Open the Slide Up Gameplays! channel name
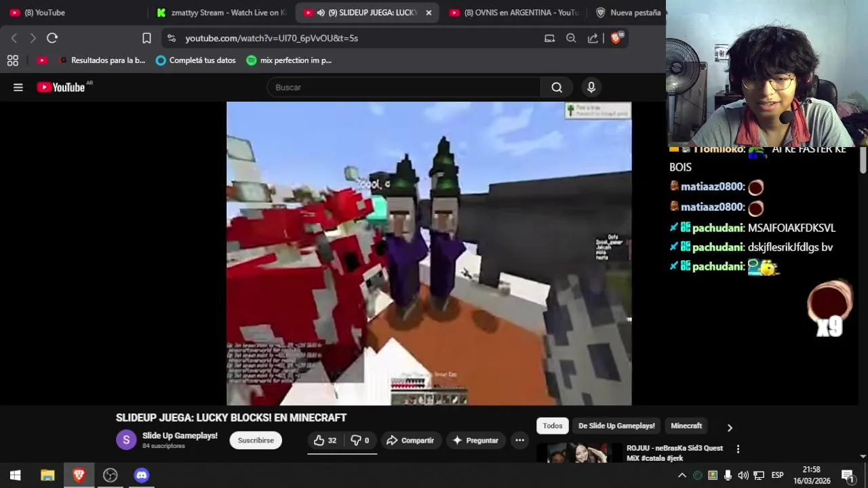Image resolution: width=868 pixels, height=488 pixels. point(180,436)
